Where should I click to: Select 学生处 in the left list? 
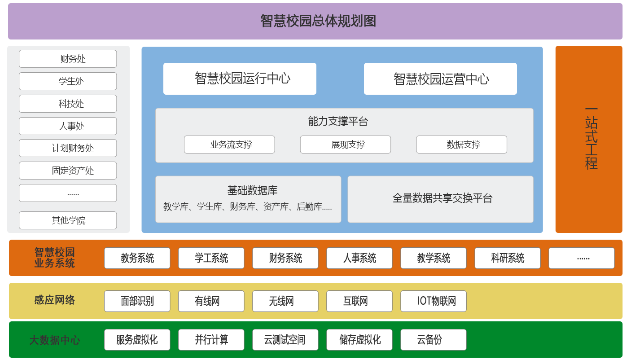pyautogui.click(x=68, y=81)
